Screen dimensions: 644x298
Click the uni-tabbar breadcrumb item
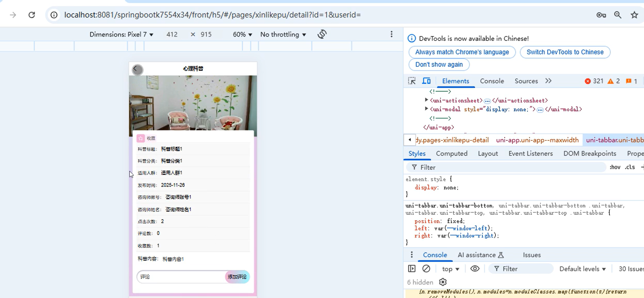[x=613, y=140]
